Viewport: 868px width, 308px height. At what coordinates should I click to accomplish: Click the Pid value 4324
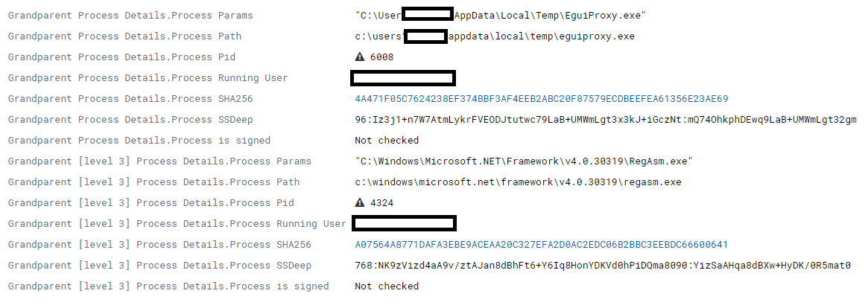click(x=382, y=203)
